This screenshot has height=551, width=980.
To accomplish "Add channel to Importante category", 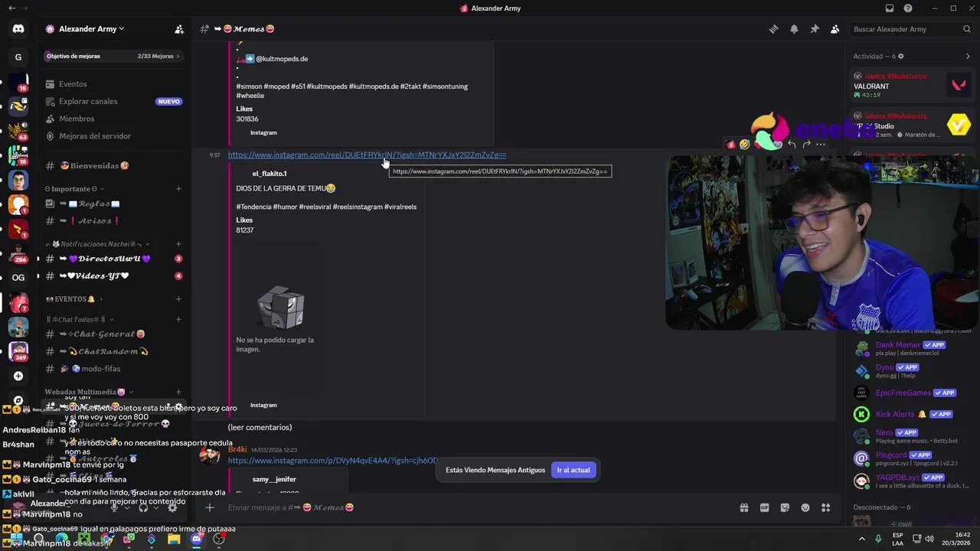I will 178,189.
